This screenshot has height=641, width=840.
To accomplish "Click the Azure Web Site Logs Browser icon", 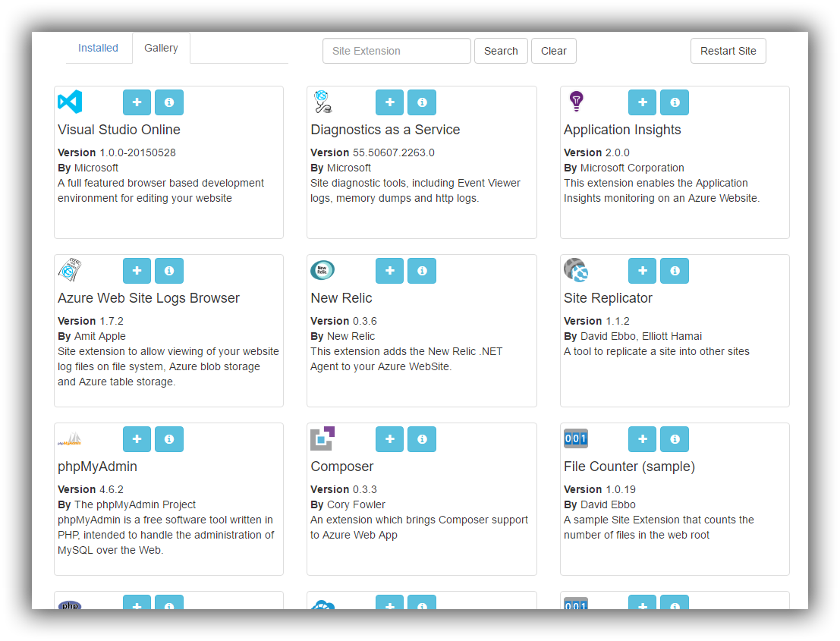I will click(x=70, y=270).
